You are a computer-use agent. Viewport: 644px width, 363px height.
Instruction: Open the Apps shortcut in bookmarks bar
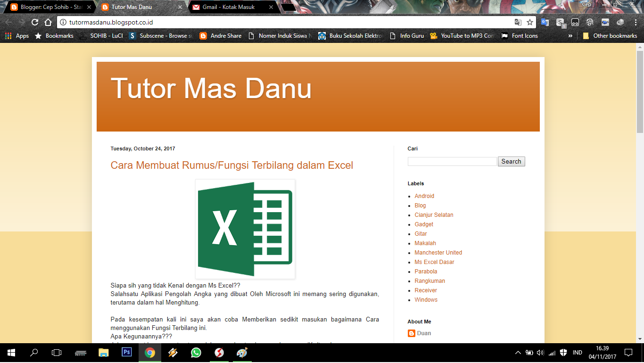click(17, 36)
